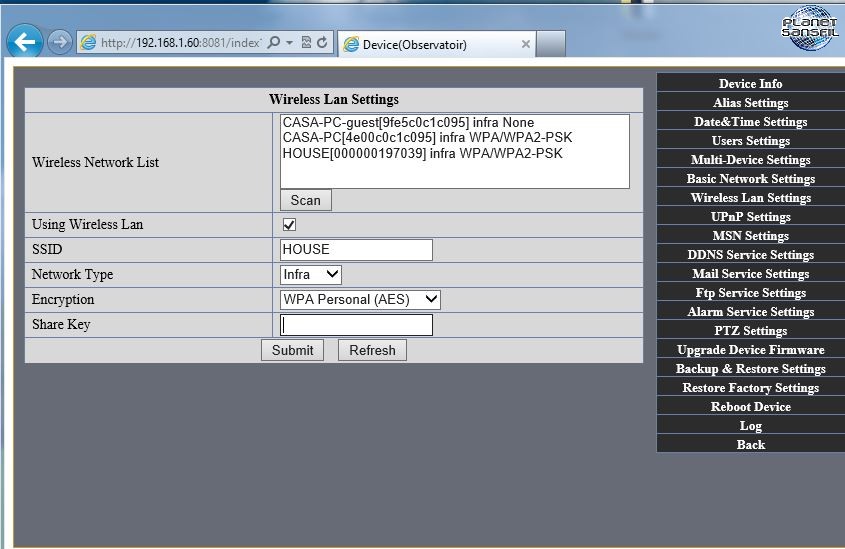Viewport: 845px width, 549px height.
Task: Click the Submit button
Action: pos(292,350)
